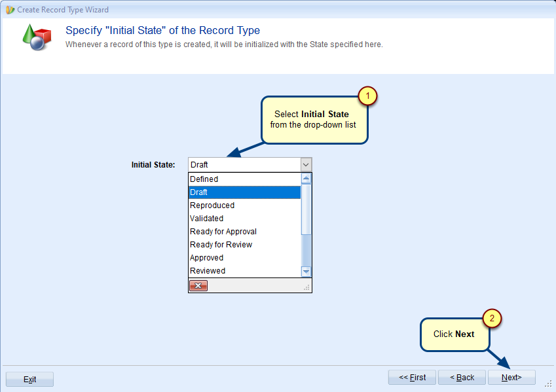Click the wizard shapes icon in header
The image size is (556, 392).
point(37,37)
